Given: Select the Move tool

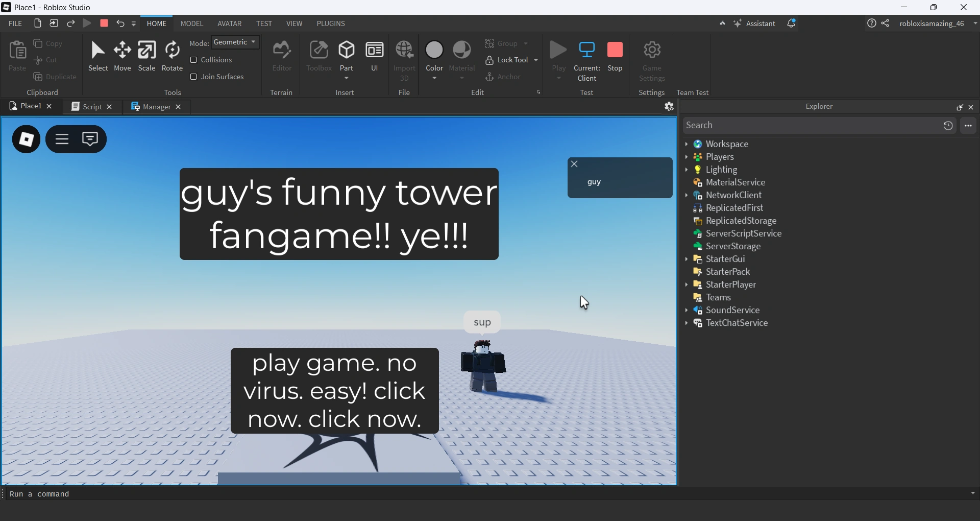Looking at the screenshot, I should [122, 55].
